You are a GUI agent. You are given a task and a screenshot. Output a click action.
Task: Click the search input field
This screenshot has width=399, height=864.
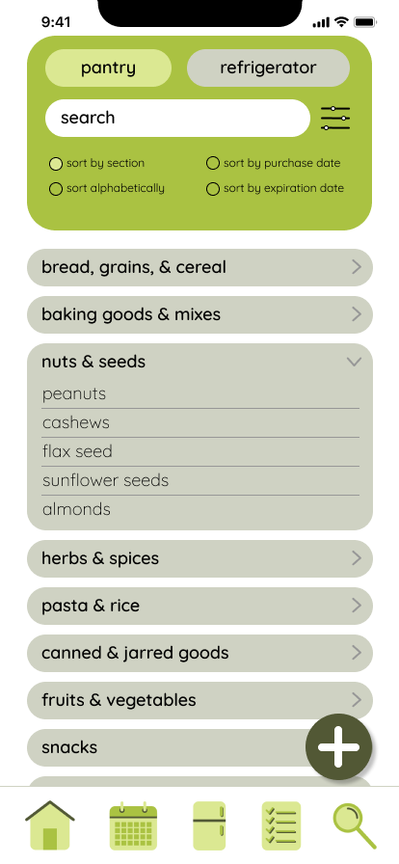[177, 118]
